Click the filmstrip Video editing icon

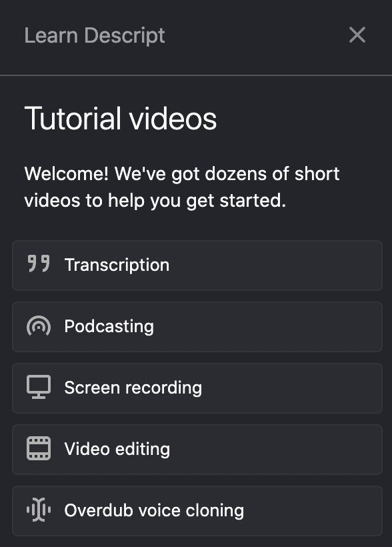pos(39,448)
